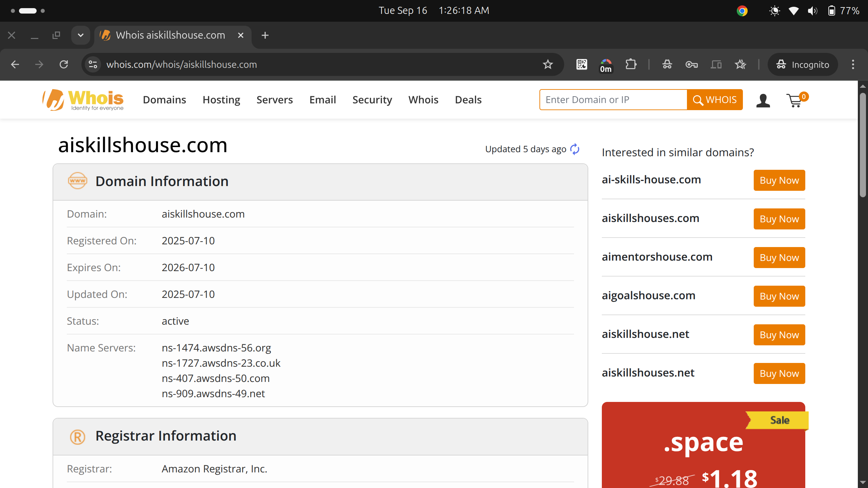Viewport: 868px width, 488px height.
Task: Expand the tab search dropdown
Action: [x=80, y=35]
